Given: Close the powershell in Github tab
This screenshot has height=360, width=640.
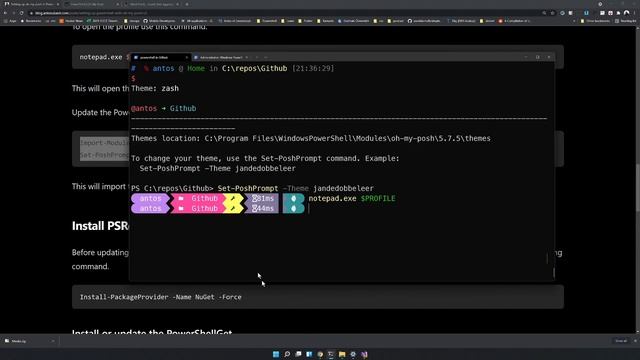Looking at the screenshot, I should 187,57.
